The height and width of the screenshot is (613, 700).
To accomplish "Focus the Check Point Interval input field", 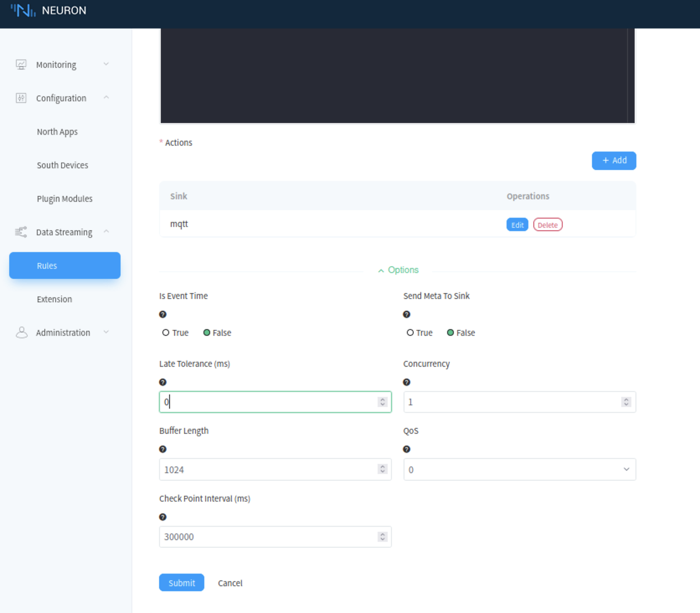I will pyautogui.click(x=275, y=537).
